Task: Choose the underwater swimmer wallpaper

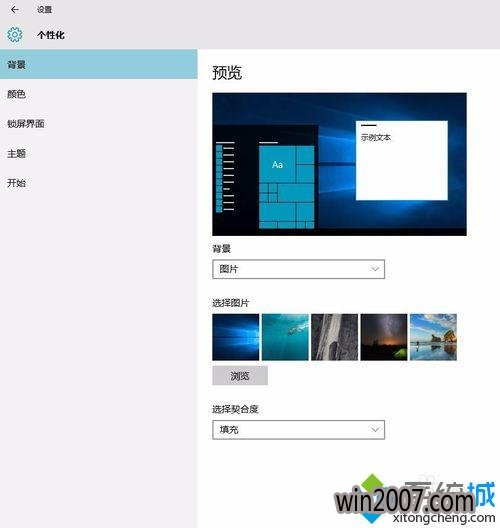Action: click(285, 337)
